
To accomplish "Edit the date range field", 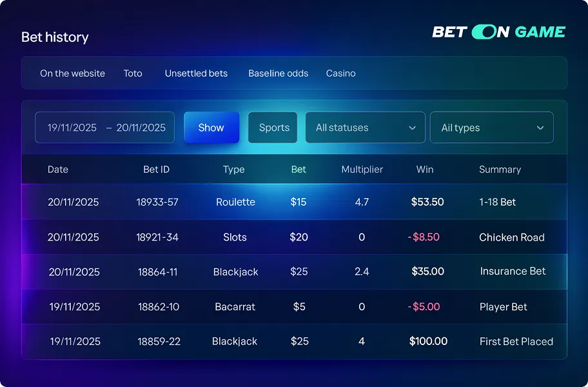I will (105, 128).
